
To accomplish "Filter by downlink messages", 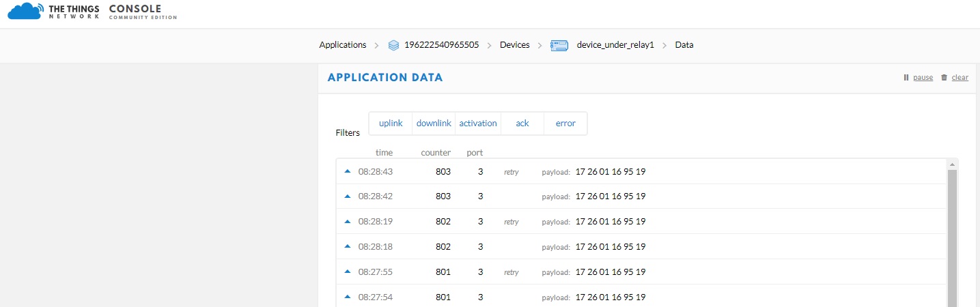I will click(434, 123).
